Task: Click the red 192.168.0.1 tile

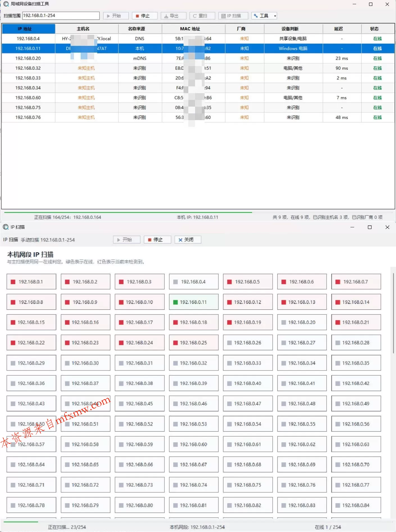Action: point(31,282)
